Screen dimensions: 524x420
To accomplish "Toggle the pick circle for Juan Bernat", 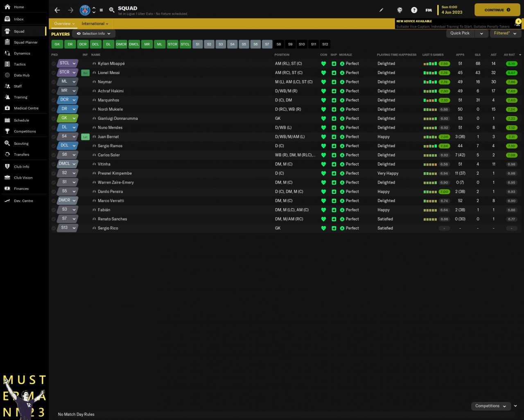I will point(54,137).
